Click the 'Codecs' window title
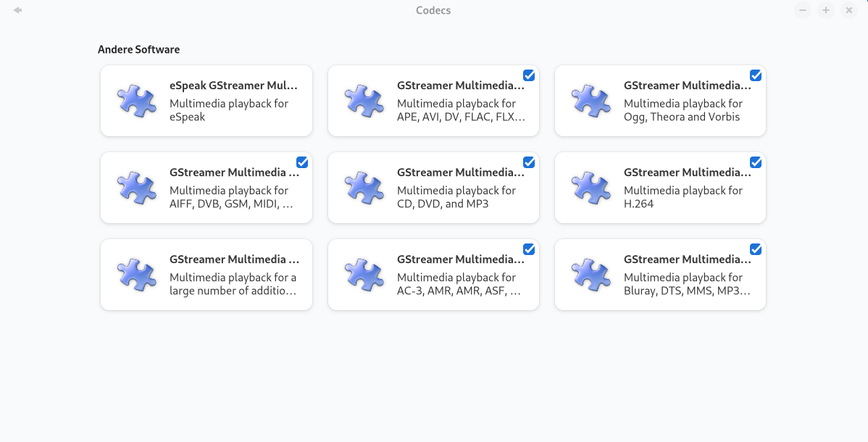 (433, 10)
